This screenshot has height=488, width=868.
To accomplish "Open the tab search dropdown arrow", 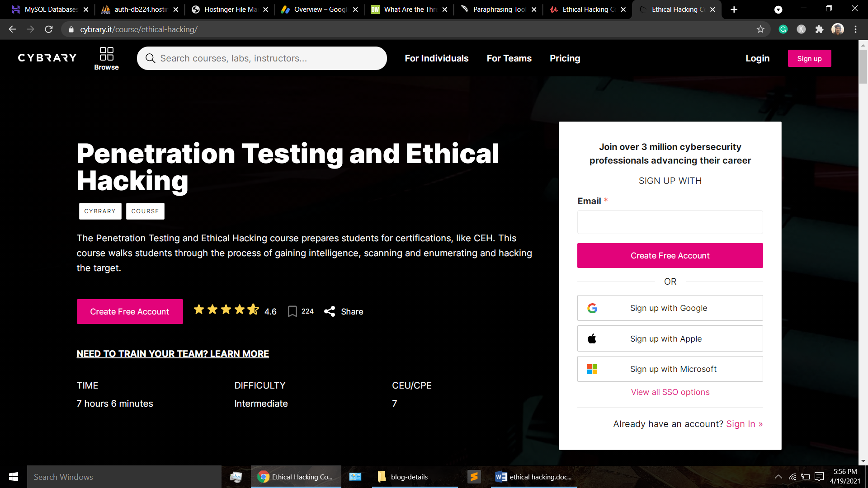I will (778, 9).
